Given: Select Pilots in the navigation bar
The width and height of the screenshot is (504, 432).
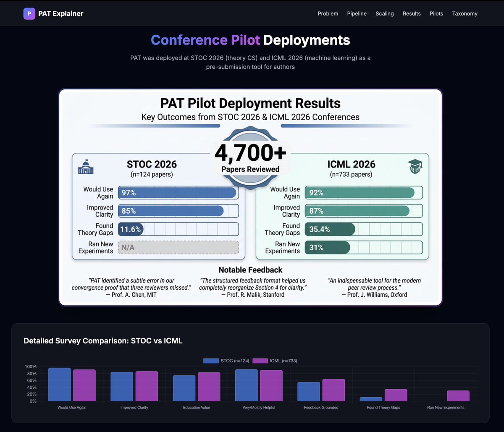Looking at the screenshot, I should 436,13.
